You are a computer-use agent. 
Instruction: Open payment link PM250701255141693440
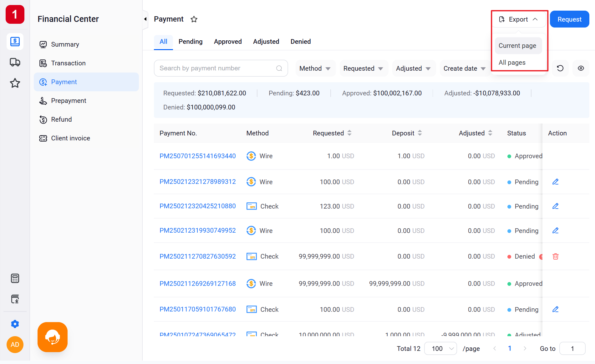tap(198, 156)
